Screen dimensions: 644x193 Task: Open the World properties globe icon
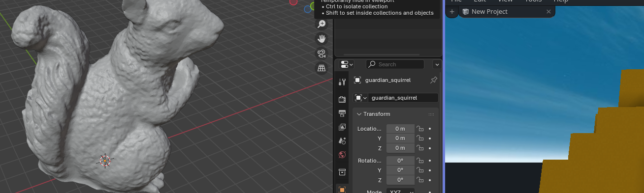pos(342,155)
